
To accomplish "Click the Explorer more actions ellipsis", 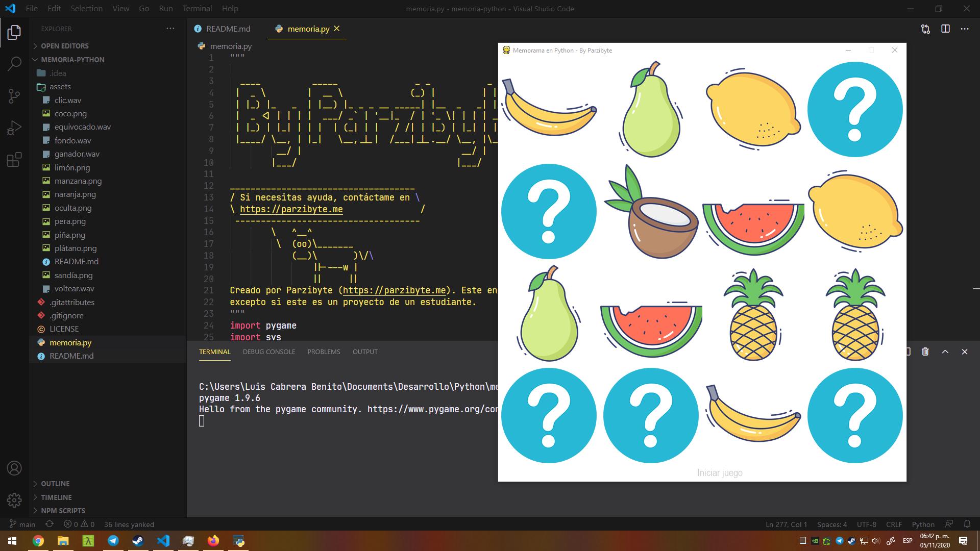I will click(170, 29).
